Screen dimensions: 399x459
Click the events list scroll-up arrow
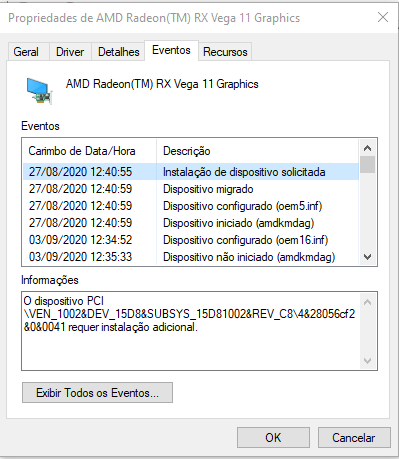pos(368,148)
